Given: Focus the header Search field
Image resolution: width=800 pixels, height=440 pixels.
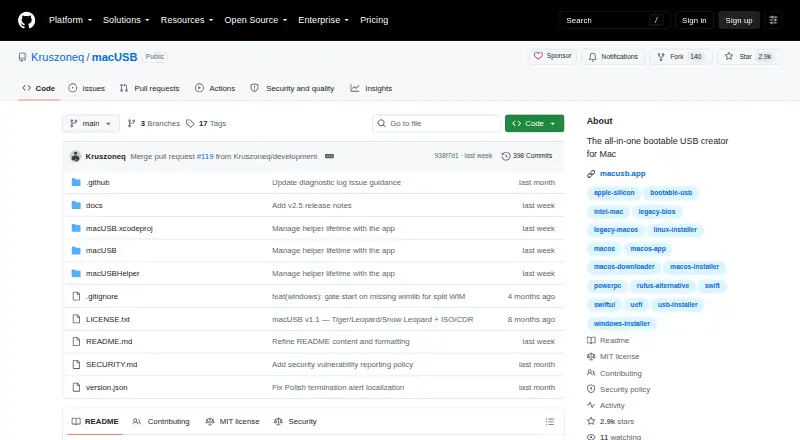Looking at the screenshot, I should (x=614, y=20).
